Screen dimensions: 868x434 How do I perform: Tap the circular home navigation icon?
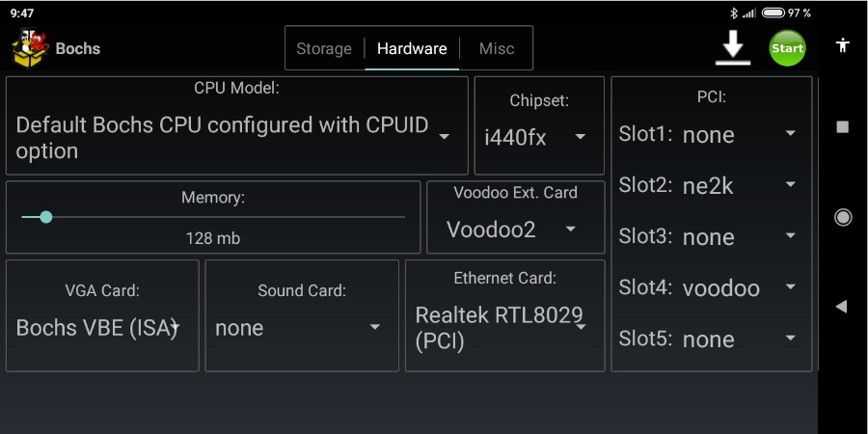point(843,217)
